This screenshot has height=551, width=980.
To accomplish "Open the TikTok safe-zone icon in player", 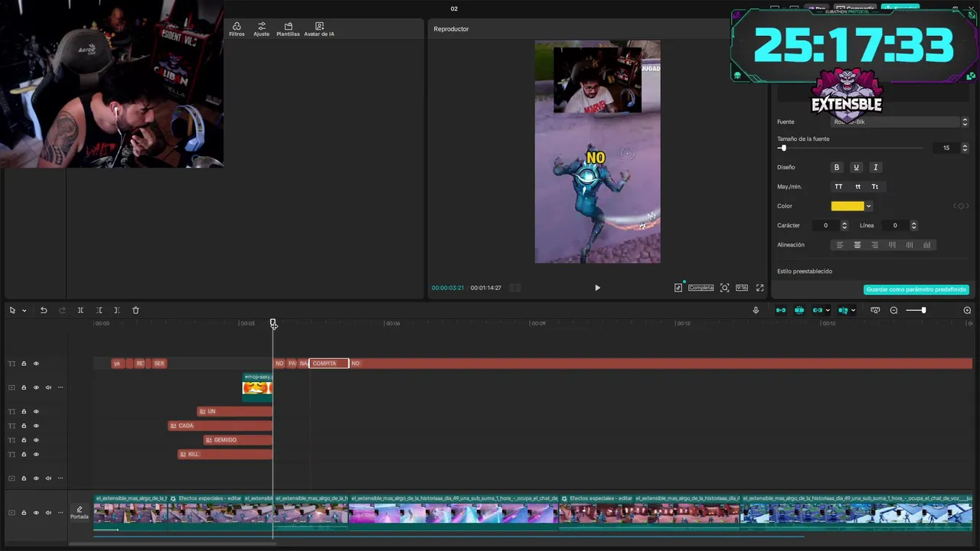I will [678, 288].
